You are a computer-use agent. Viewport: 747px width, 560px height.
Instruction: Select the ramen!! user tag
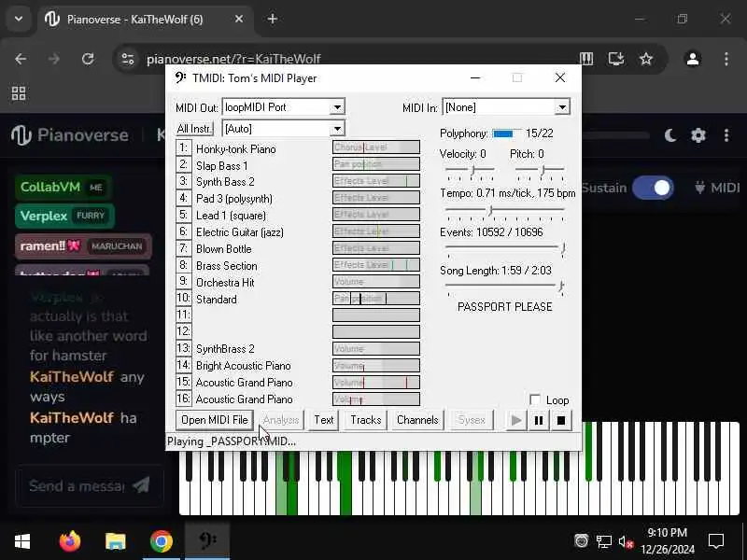point(83,246)
